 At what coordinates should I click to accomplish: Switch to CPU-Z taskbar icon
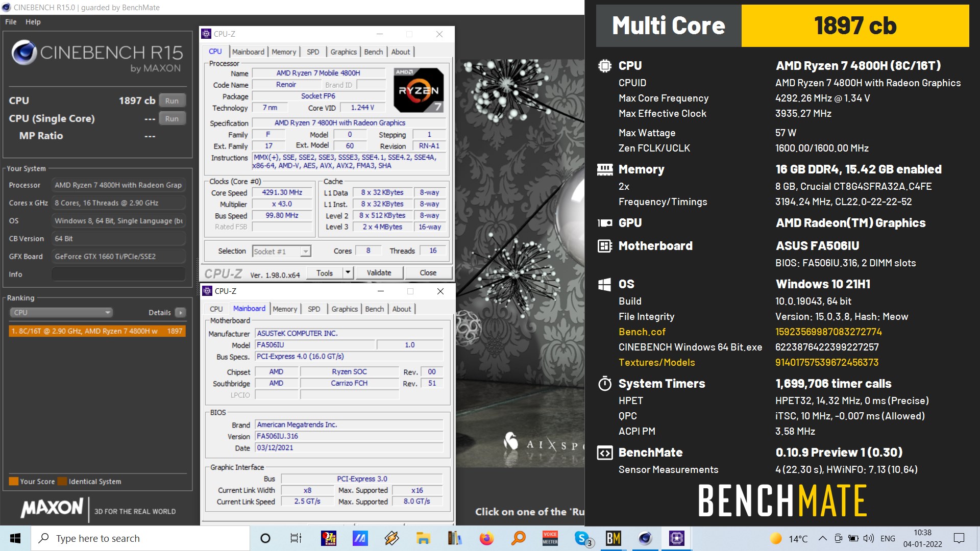677,538
